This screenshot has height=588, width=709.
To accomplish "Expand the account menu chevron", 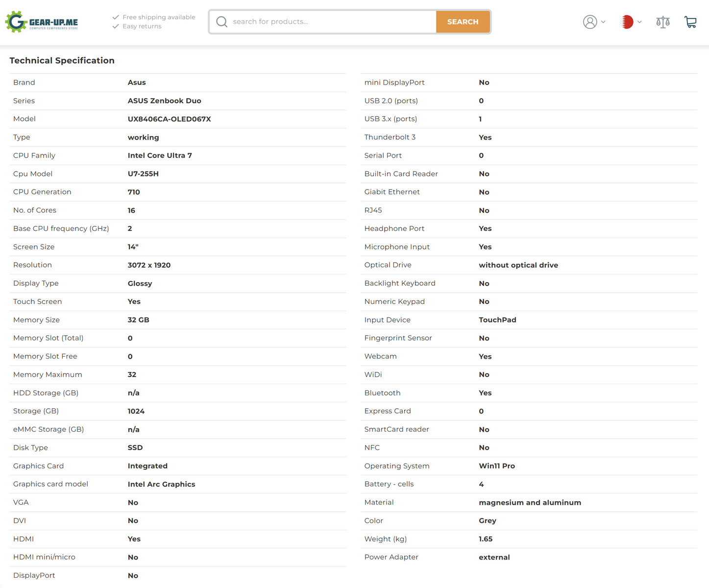I will (603, 22).
